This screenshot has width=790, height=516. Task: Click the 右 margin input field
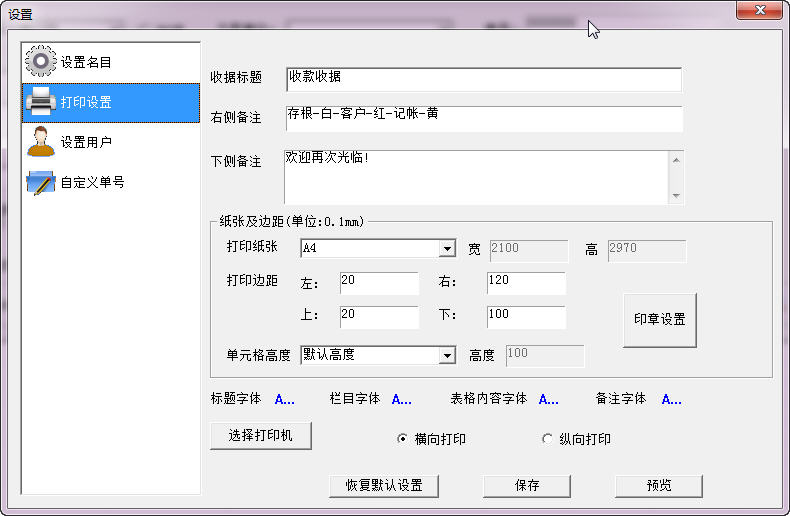click(526, 283)
